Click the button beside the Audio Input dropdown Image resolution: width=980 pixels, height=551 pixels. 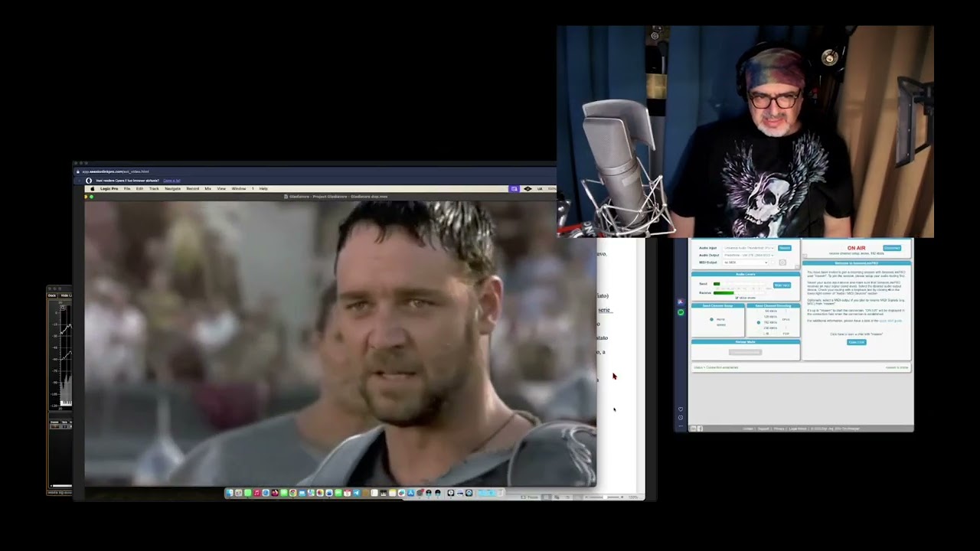coord(785,248)
